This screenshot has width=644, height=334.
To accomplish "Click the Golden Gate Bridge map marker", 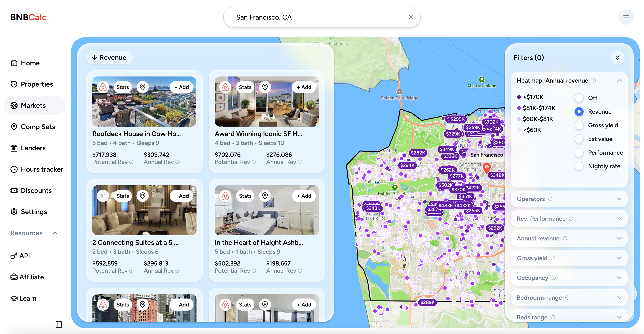I will [399, 92].
